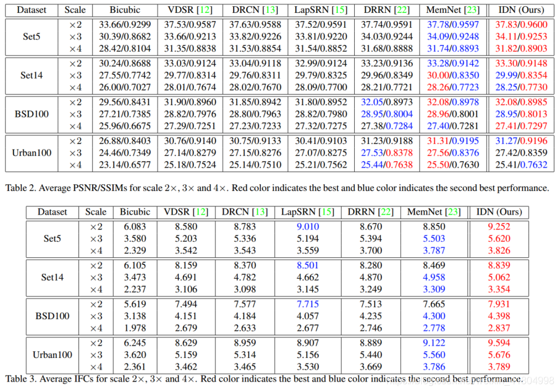Select the IDN cell 25.41/0.7632

pos(521,165)
